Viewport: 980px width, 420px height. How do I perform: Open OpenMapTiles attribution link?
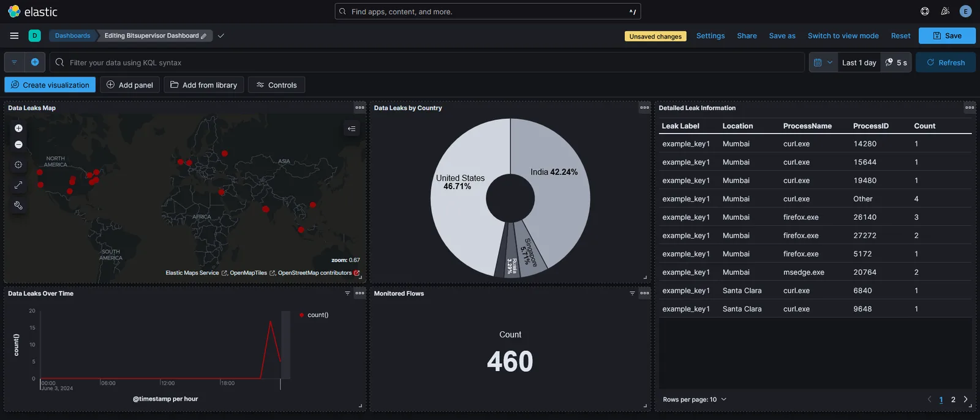(x=252, y=273)
